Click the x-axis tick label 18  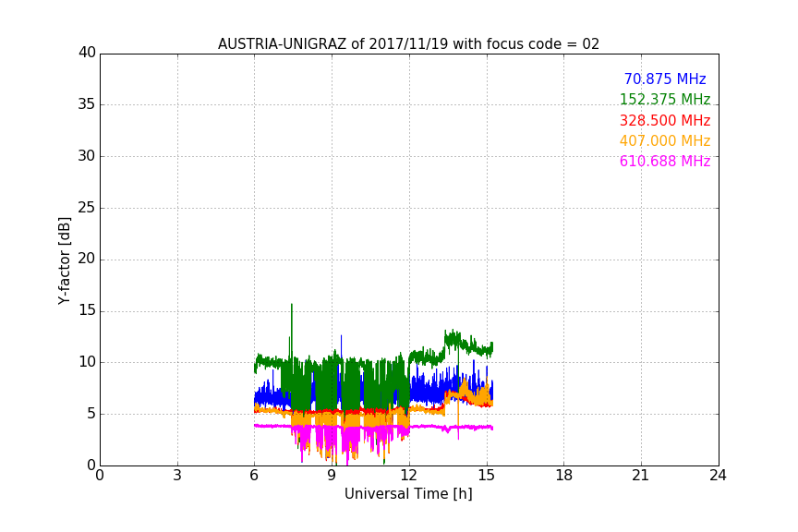pos(563,476)
